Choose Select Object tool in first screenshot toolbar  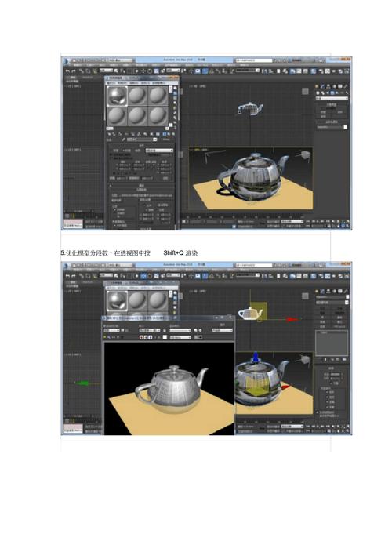click(116, 71)
